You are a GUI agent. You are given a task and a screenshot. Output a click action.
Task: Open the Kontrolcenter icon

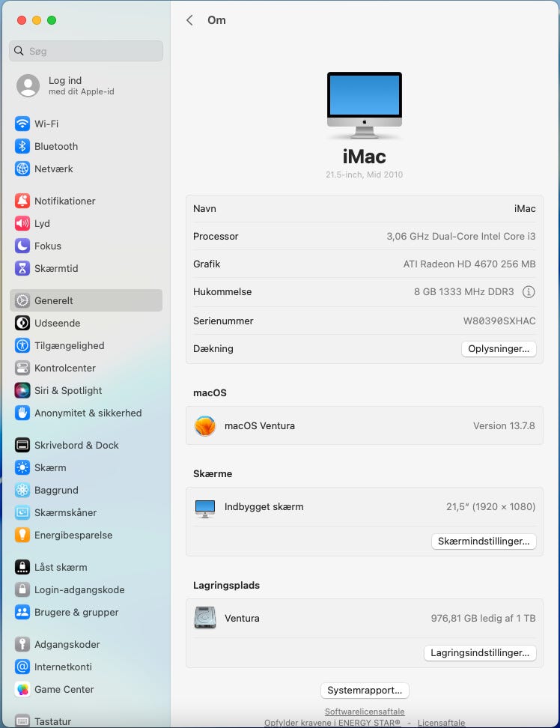22,368
